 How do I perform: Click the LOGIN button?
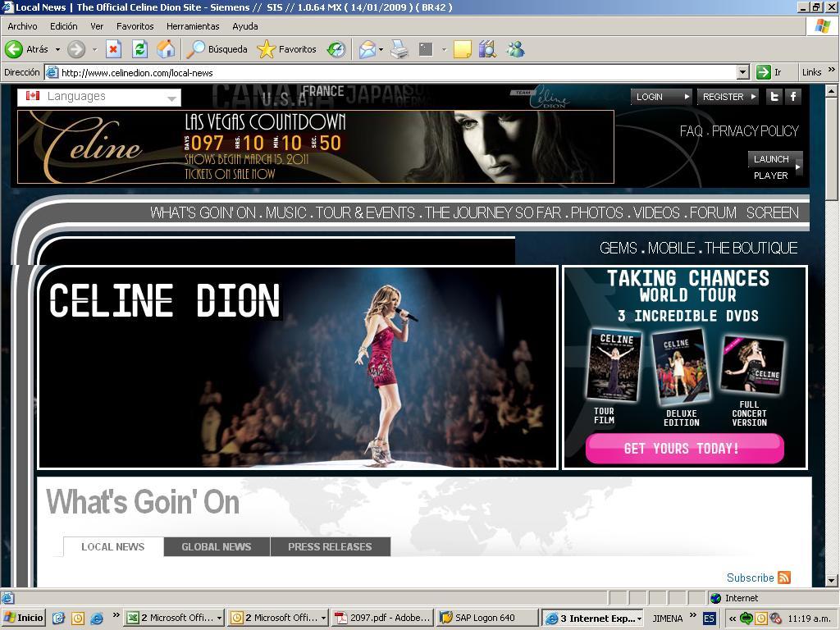point(661,97)
